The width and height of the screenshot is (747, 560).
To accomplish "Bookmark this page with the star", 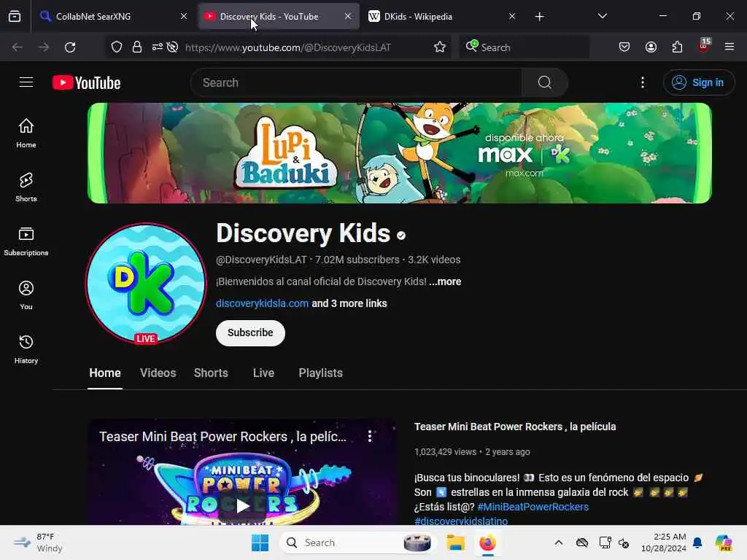I will 440,47.
